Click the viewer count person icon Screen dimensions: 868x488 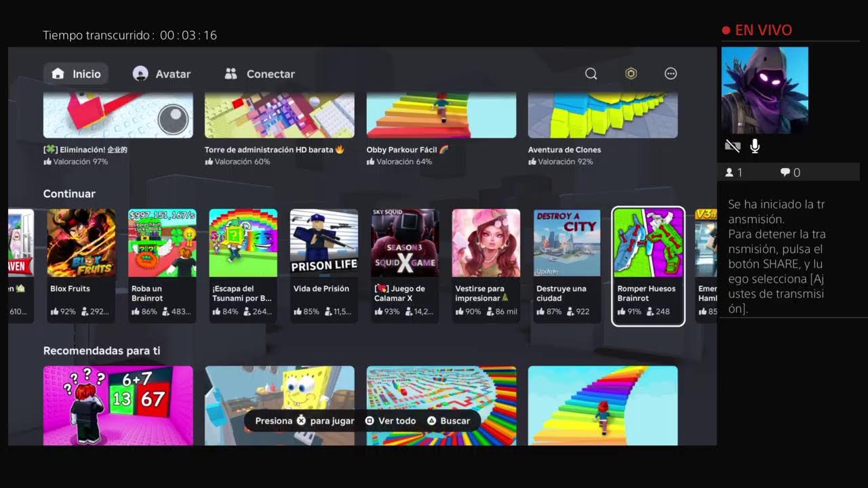[x=730, y=173]
